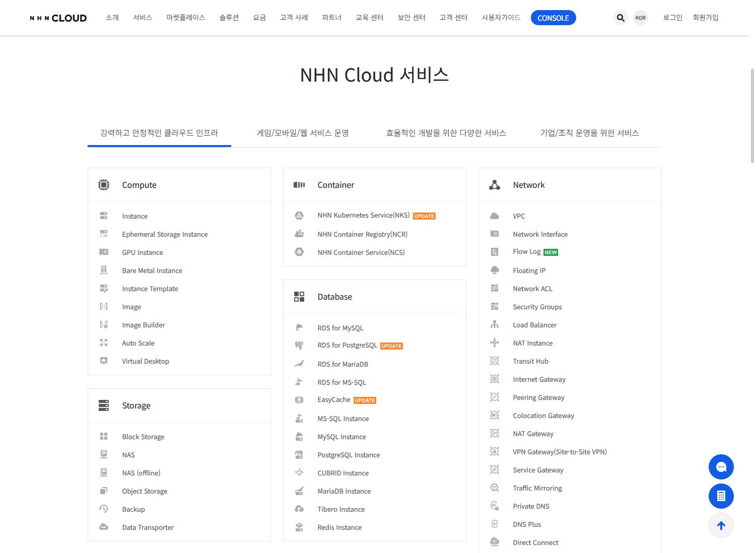
Task: Click the Load Balancer icon
Action: (495, 324)
